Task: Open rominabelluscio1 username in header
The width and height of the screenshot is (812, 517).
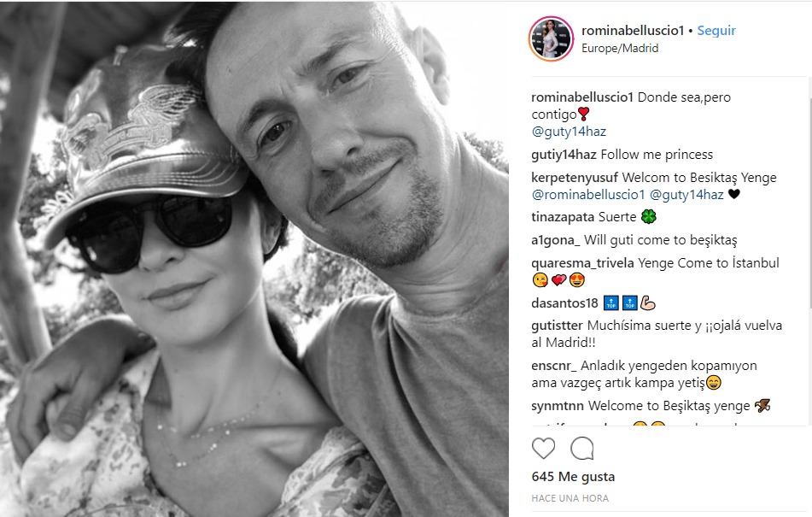Action: click(x=633, y=31)
